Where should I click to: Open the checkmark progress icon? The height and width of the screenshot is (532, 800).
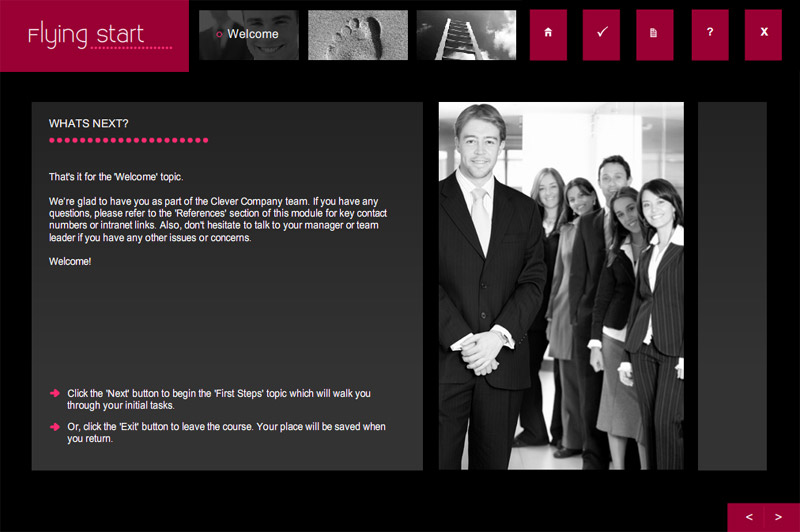click(x=602, y=35)
